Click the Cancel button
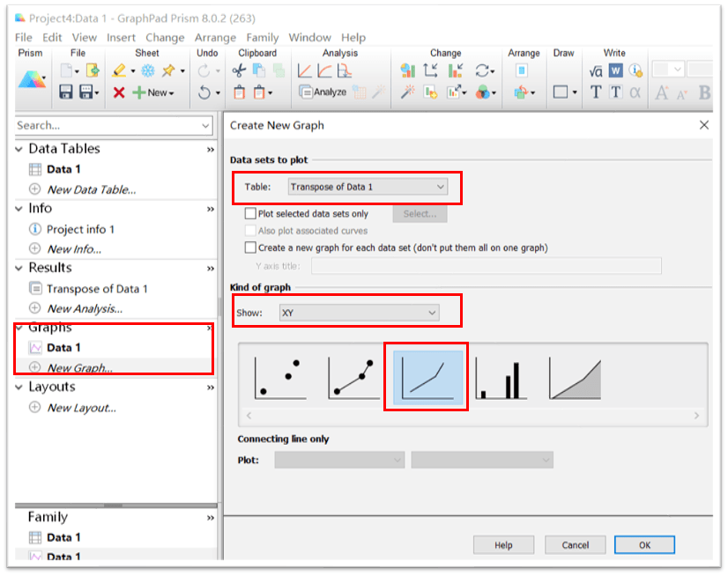This screenshot has height=576, width=728. click(x=575, y=545)
